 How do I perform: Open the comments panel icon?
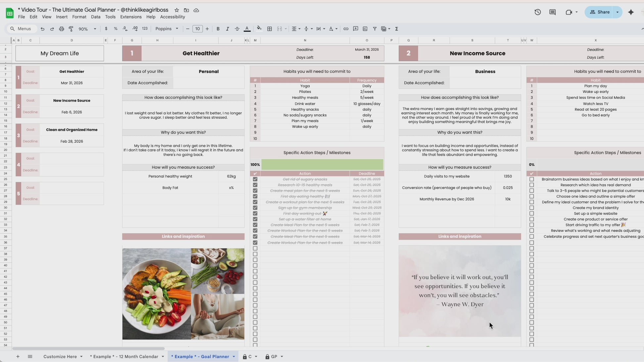click(x=552, y=12)
